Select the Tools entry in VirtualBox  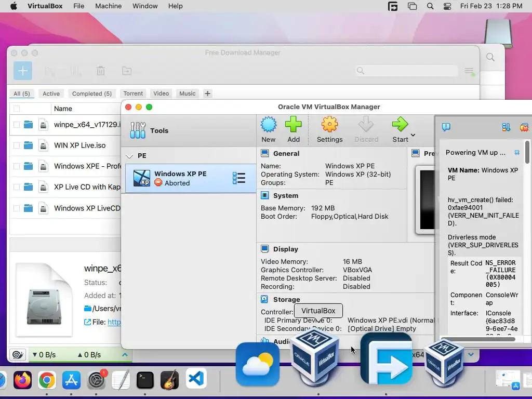[x=188, y=130]
